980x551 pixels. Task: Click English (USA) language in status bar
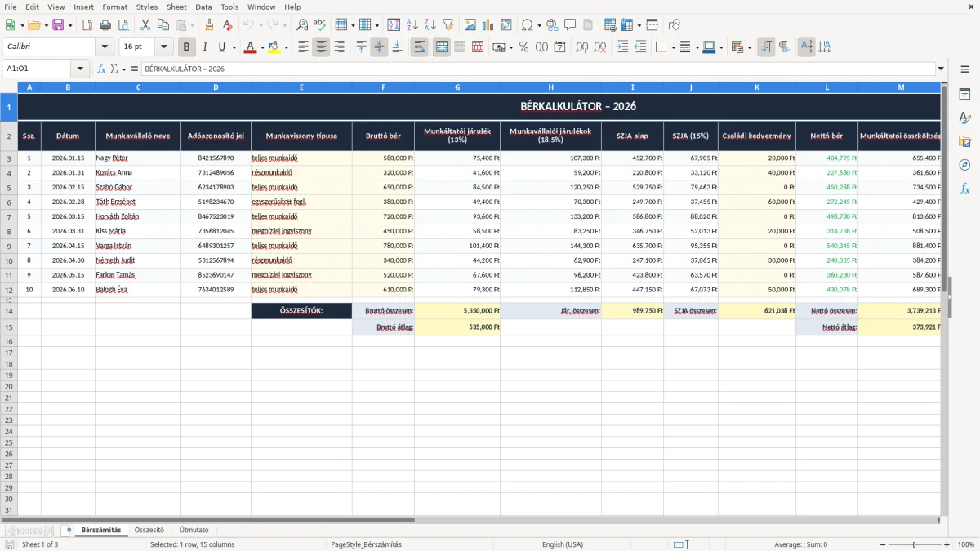point(563,544)
